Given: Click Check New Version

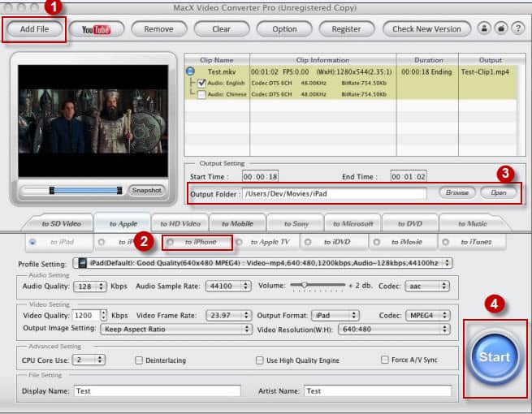Looking at the screenshot, I should point(426,29).
